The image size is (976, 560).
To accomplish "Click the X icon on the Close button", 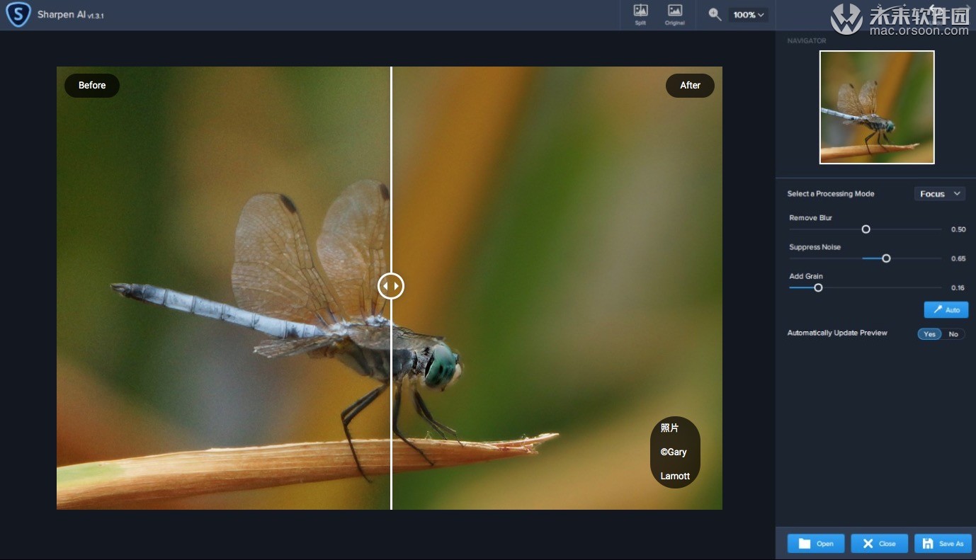I will 868,543.
